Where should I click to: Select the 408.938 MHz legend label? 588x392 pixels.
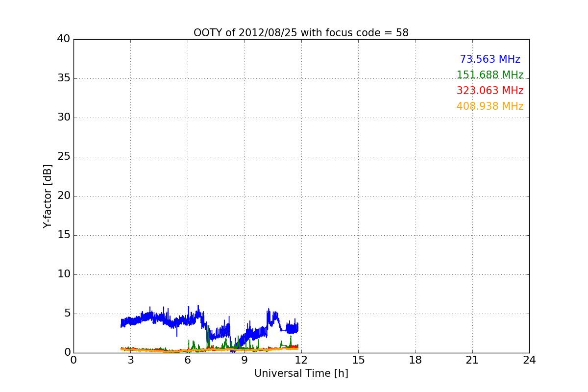(490, 106)
